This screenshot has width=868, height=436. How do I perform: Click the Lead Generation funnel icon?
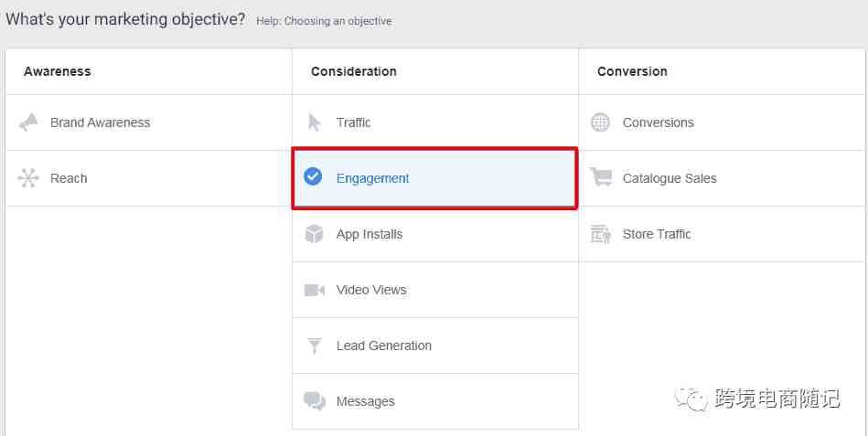pos(315,346)
